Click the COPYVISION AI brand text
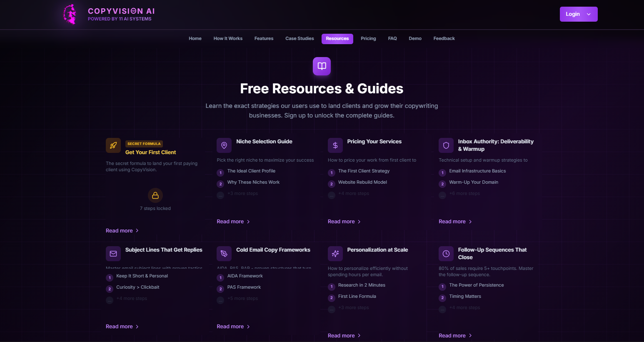 [121, 11]
